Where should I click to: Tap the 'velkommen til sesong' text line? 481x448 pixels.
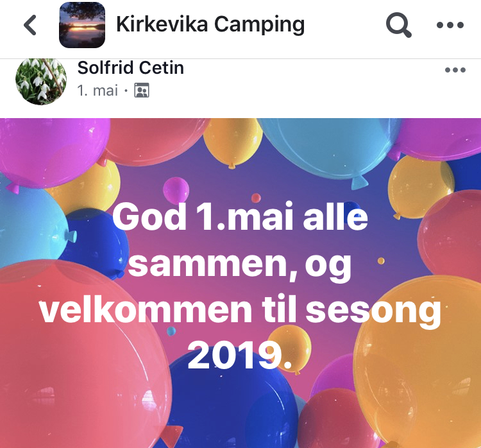click(x=240, y=310)
